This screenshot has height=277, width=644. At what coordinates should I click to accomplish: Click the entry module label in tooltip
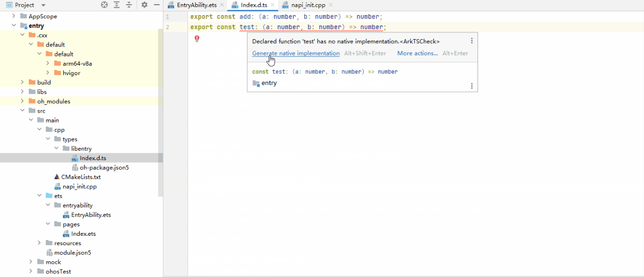[x=269, y=83]
